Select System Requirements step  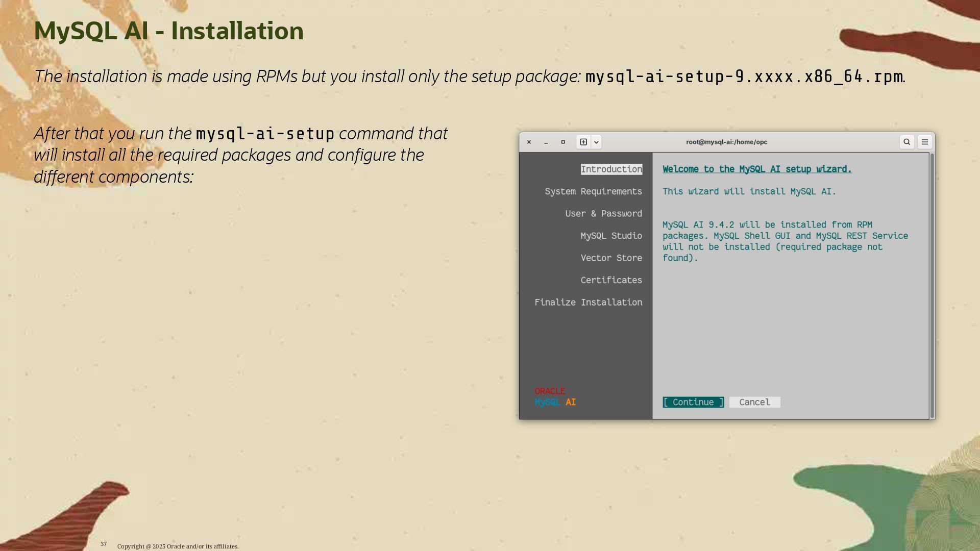(x=593, y=191)
